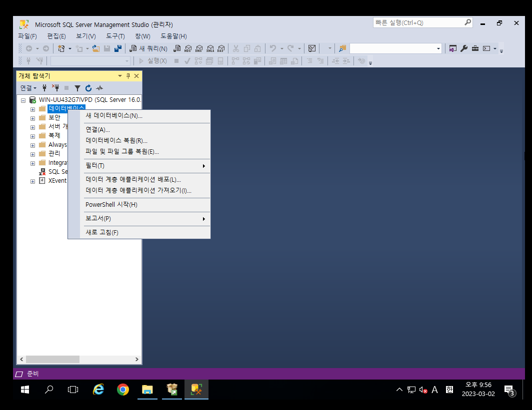This screenshot has height=410, width=532.
Task: Expand the 보안 folder node
Action: pyautogui.click(x=32, y=118)
